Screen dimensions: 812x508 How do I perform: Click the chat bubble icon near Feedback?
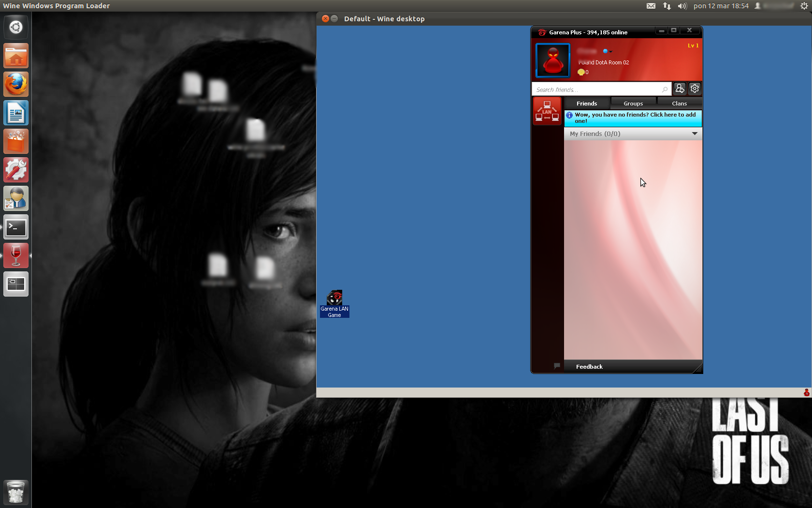pos(557,366)
